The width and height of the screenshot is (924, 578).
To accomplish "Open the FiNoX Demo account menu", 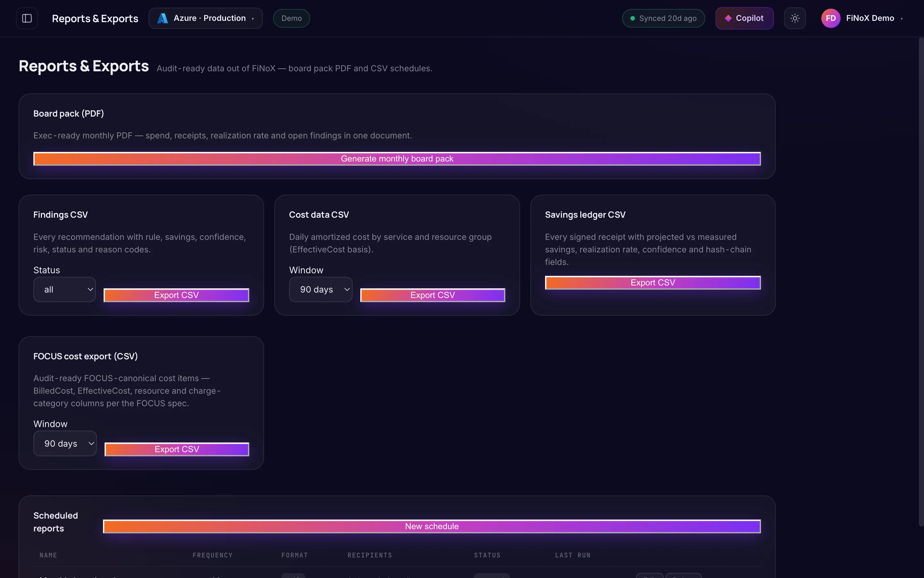I will 862,18.
